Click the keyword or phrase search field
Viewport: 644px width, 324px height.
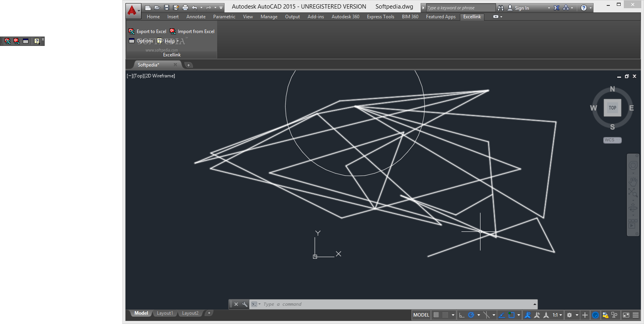click(x=461, y=8)
